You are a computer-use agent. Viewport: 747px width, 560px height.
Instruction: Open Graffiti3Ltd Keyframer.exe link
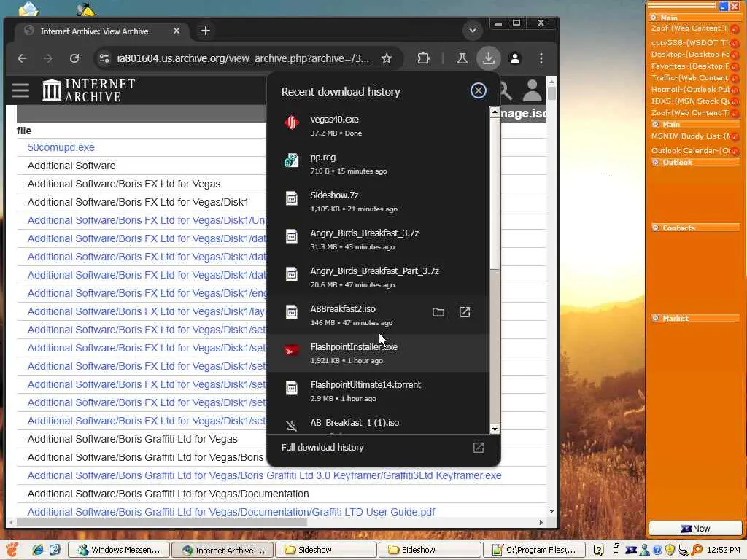(x=264, y=475)
